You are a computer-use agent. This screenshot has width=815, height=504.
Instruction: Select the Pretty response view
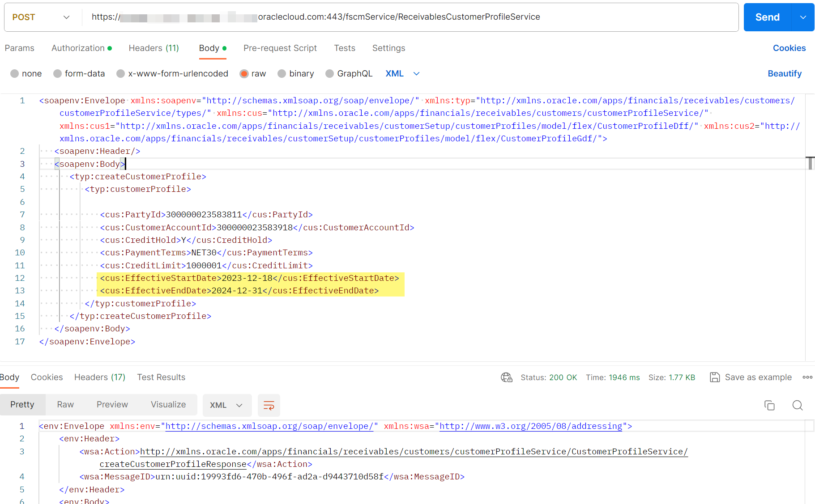[22, 405]
